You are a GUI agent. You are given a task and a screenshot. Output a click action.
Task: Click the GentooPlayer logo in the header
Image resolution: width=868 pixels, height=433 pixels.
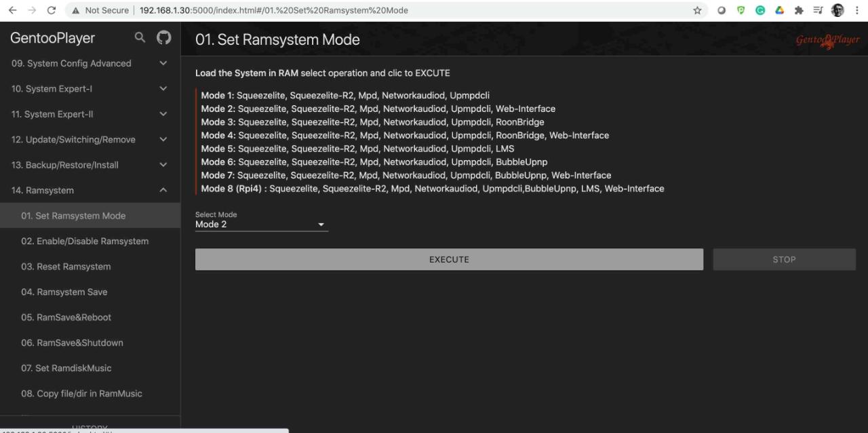click(x=827, y=40)
